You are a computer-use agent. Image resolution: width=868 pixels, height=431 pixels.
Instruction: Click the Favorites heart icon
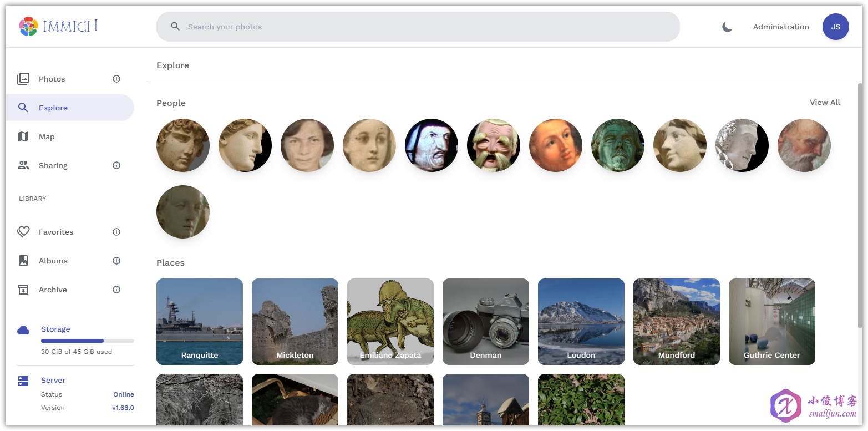coord(23,232)
